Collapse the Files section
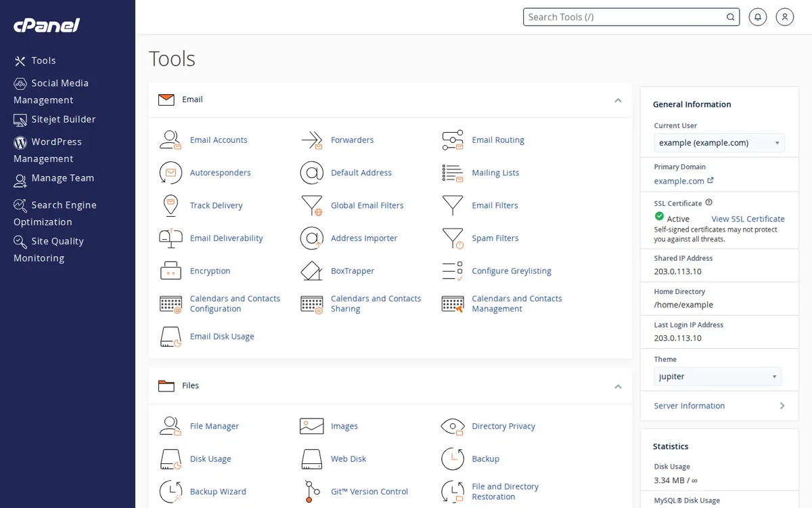This screenshot has width=812, height=508. tap(618, 387)
